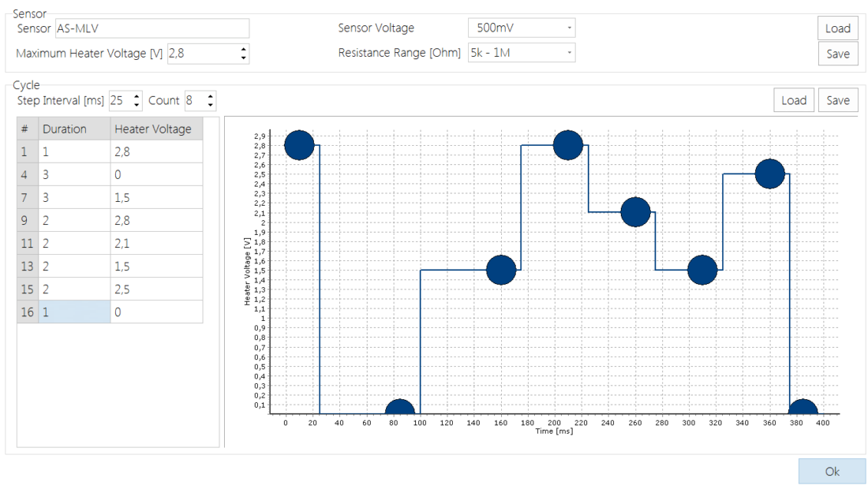The image size is (868, 489).
Task: Click Load button in Cycle section
Action: tap(793, 100)
